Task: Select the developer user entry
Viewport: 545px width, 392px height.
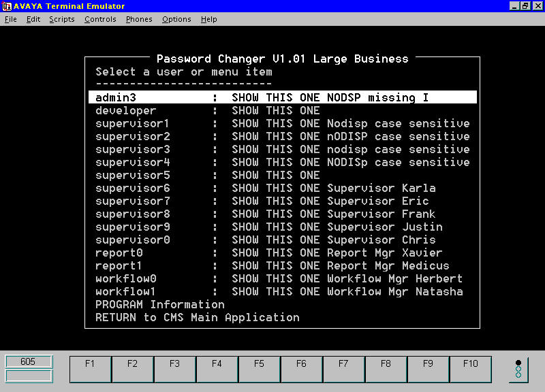Action: click(x=126, y=110)
